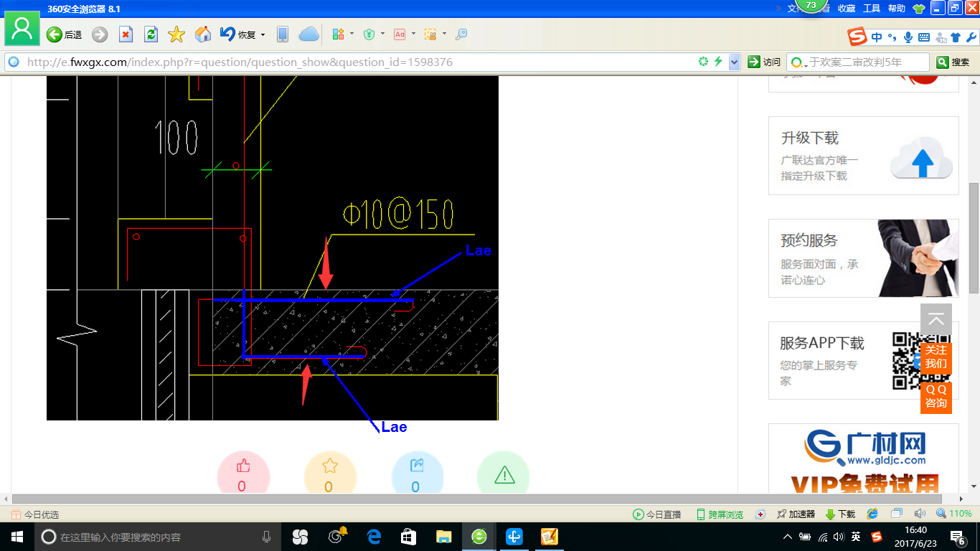Open File Explorer from the taskbar
Viewport: 980px width, 551px height.
444,537
